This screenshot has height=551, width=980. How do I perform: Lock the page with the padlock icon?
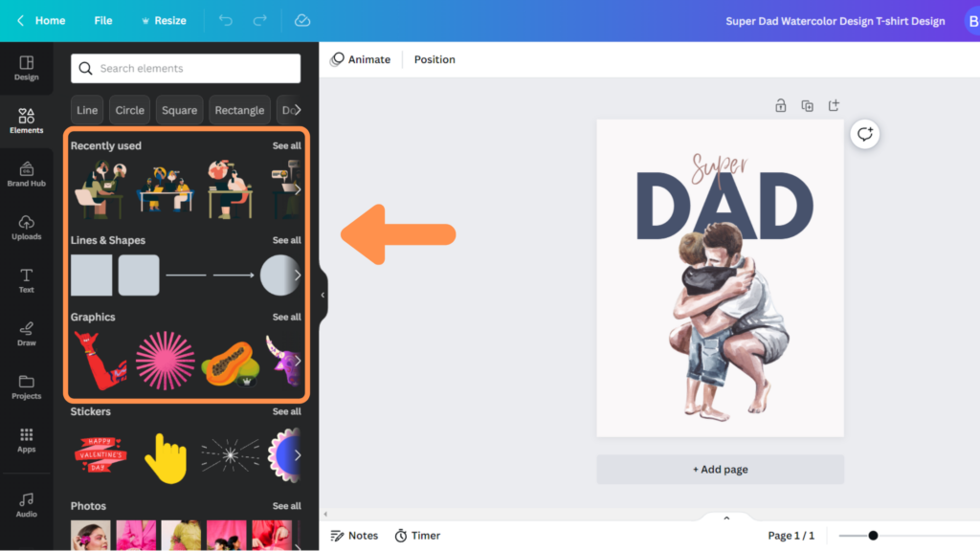click(781, 105)
